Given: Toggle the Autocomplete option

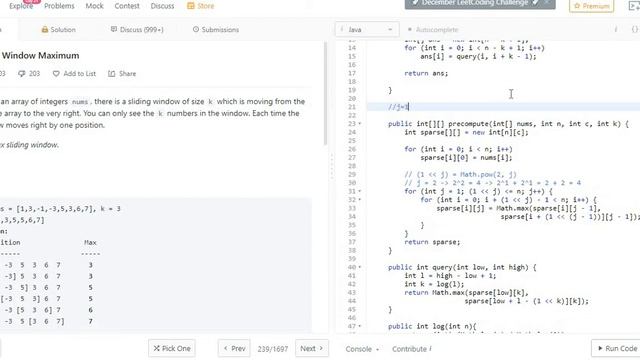Looking at the screenshot, I should pos(433,29).
